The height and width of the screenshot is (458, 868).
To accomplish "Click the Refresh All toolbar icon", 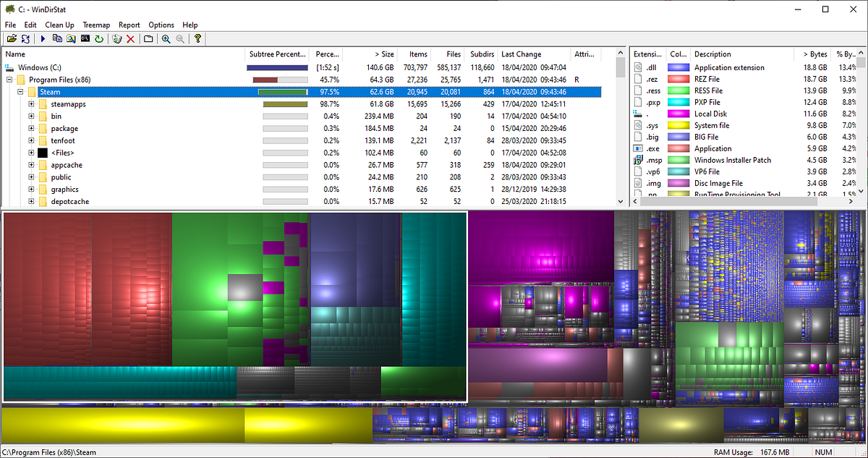I will coord(26,38).
